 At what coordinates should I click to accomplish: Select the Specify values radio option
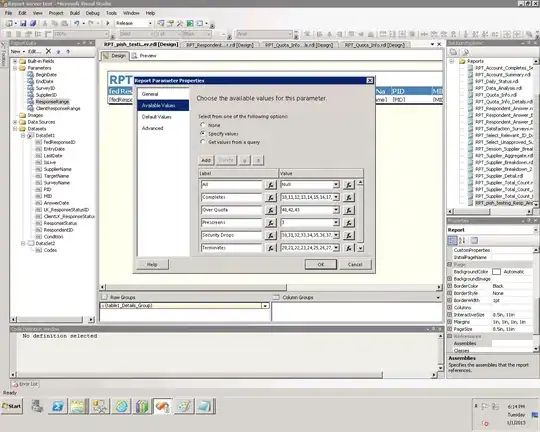point(203,133)
